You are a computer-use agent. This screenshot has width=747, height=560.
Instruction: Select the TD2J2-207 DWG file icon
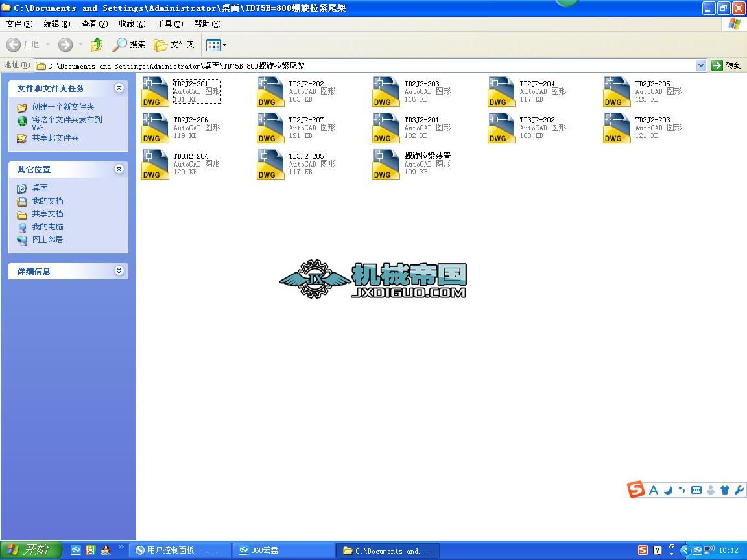[270, 128]
